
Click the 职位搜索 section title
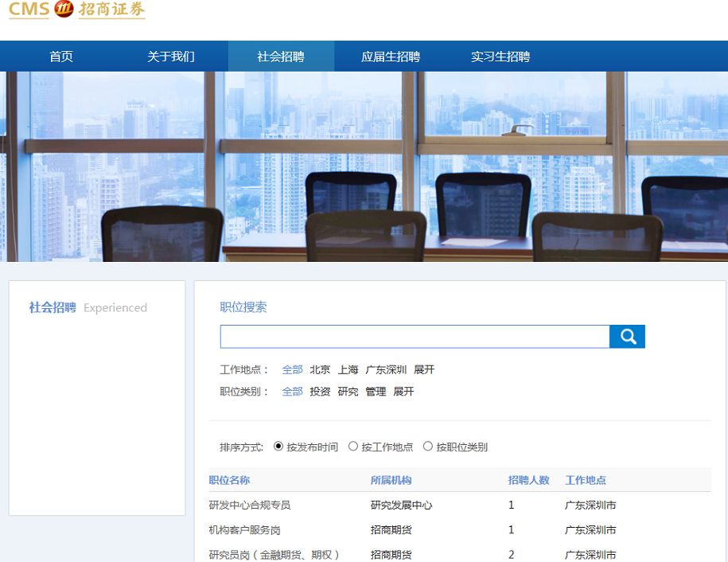pyautogui.click(x=243, y=307)
